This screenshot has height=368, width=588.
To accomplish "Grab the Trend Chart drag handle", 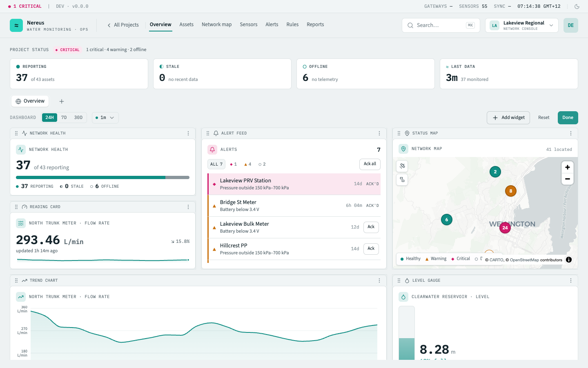I will [16, 280].
